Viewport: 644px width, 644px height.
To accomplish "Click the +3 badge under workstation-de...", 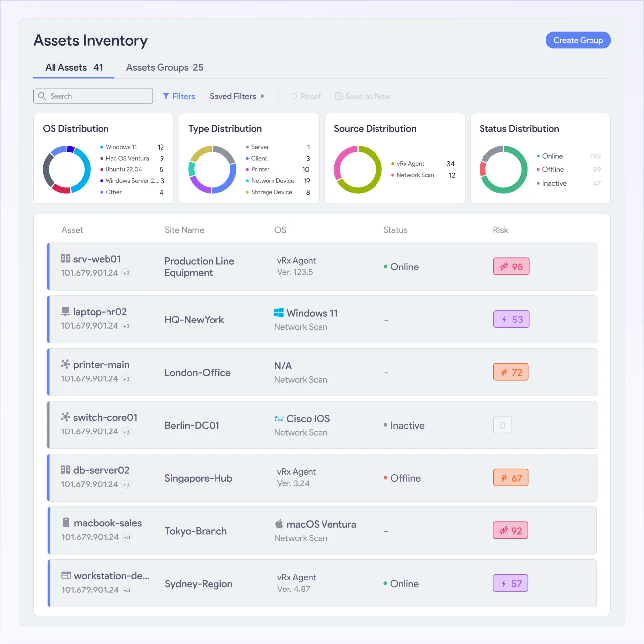I will tap(127, 590).
